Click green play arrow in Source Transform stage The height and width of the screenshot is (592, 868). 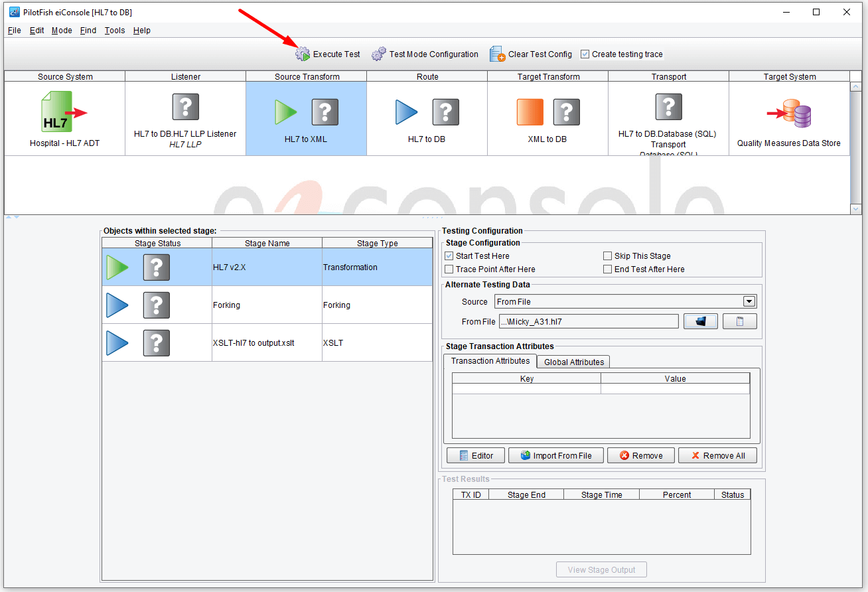pyautogui.click(x=287, y=112)
